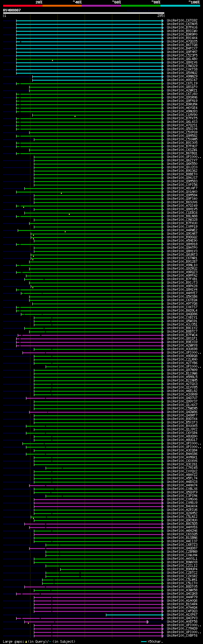Select hit UniRef100_C6TG92
The image size is (203, 644).
[182, 21]
